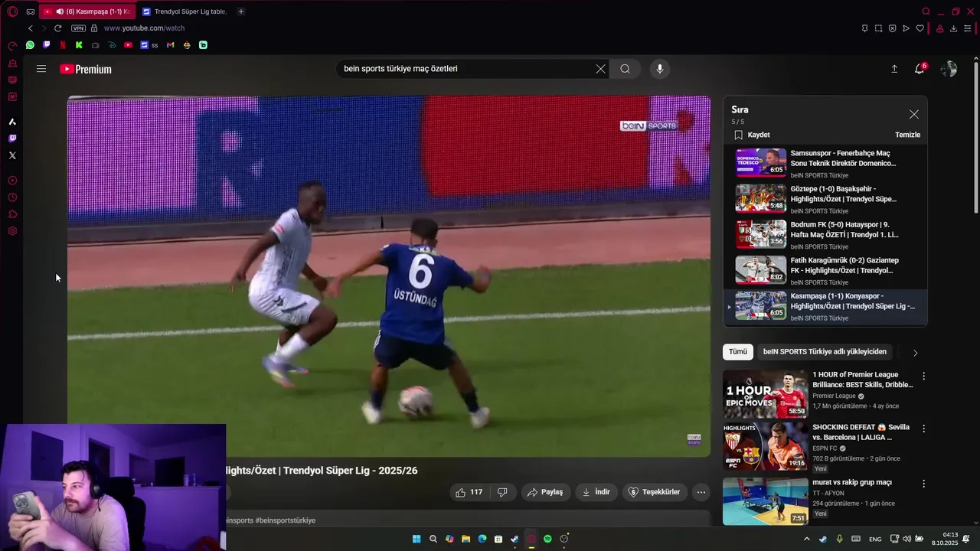980x551 pixels.
Task: Open Opera downloads toolbar icon
Action: (954, 28)
